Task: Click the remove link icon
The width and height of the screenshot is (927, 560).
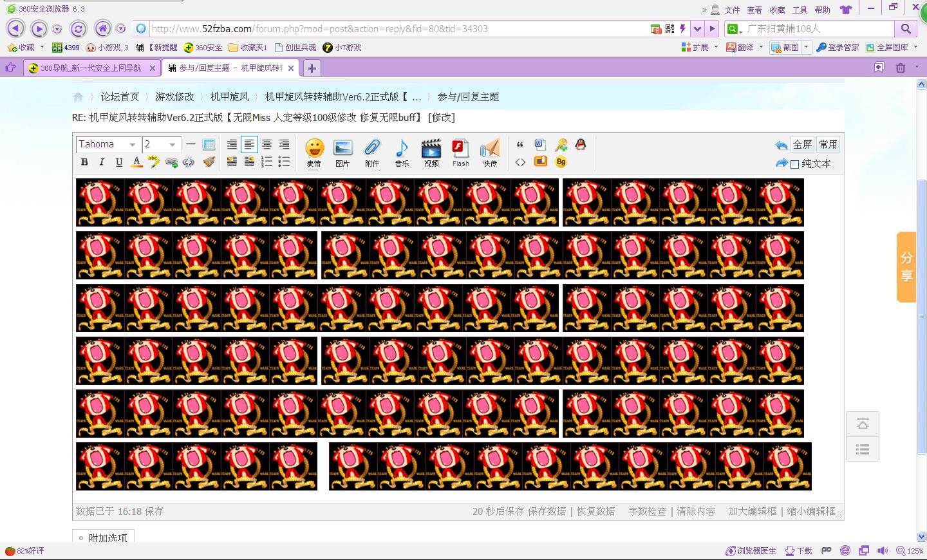Action: (x=189, y=162)
